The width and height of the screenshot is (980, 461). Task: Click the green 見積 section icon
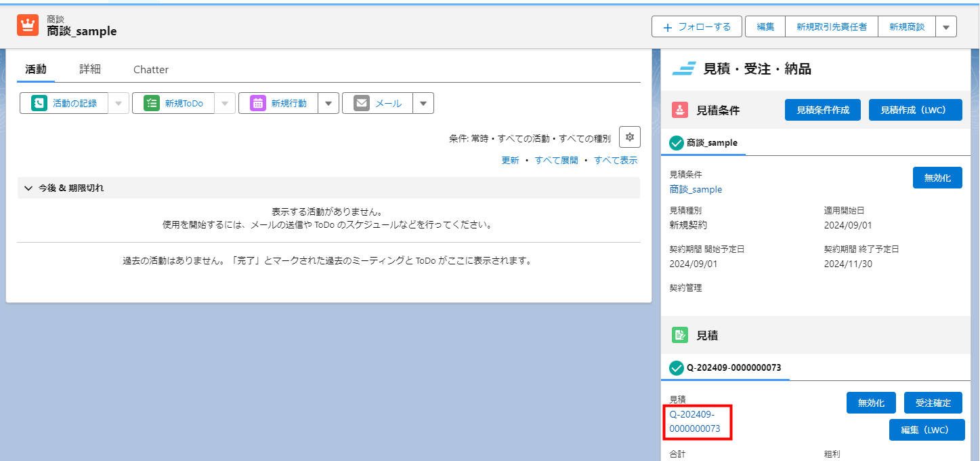[680, 335]
